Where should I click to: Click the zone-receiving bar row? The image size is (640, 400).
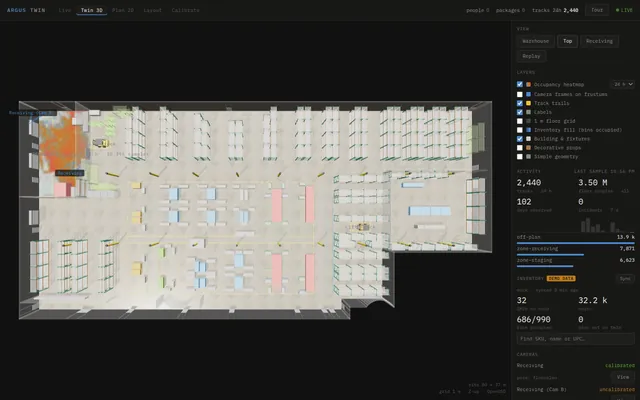click(576, 251)
